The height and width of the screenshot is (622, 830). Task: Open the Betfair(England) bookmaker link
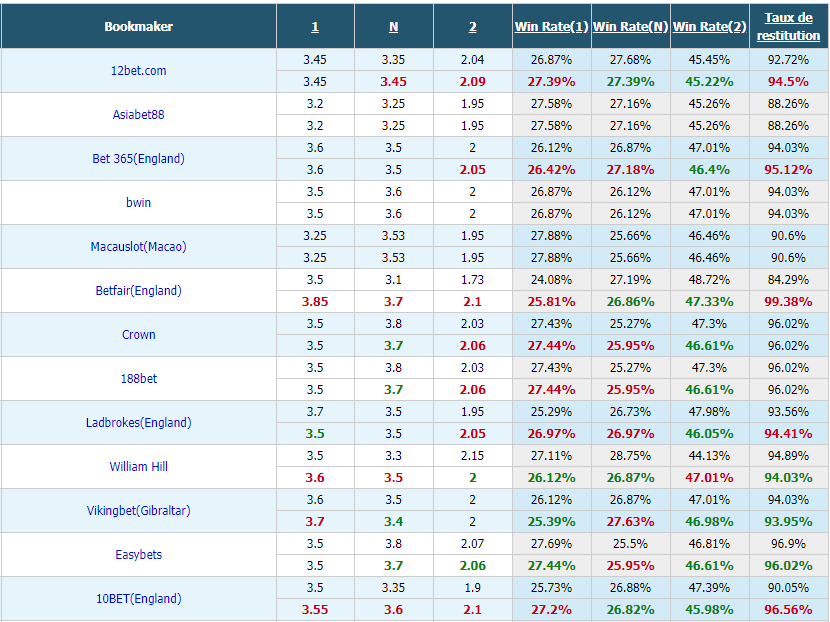(139, 290)
